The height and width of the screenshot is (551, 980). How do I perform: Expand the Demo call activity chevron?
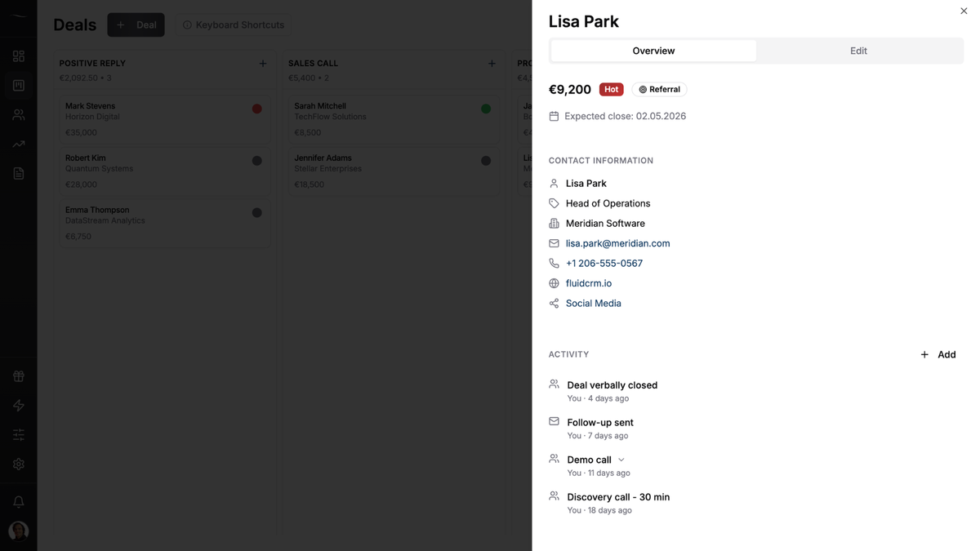point(621,460)
